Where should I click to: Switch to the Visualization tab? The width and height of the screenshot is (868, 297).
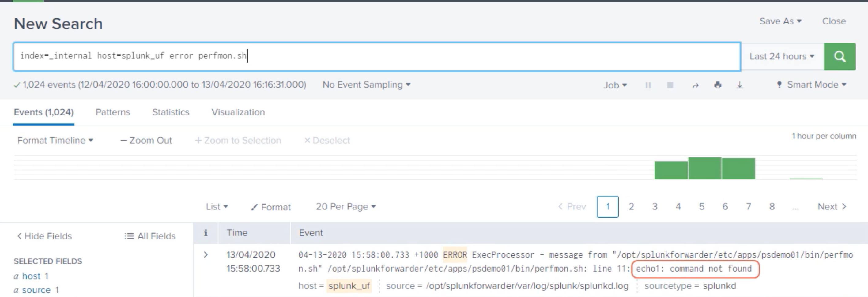[x=238, y=112]
